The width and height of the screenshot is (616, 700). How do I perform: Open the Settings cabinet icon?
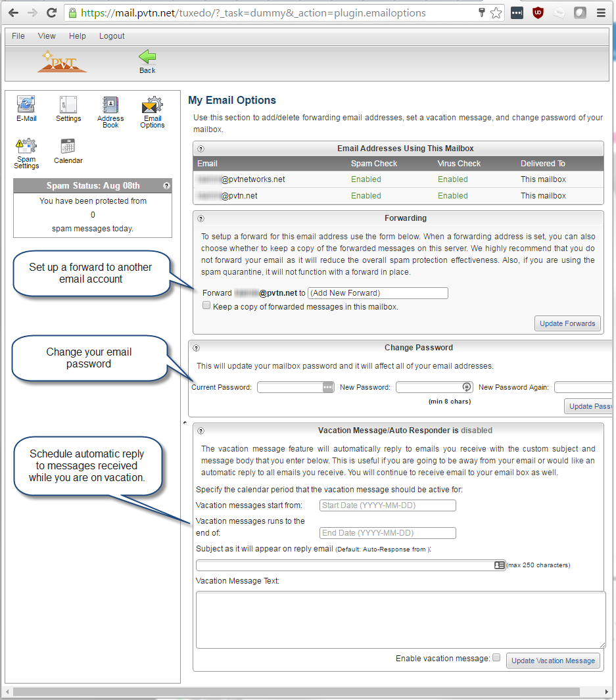tap(68, 108)
